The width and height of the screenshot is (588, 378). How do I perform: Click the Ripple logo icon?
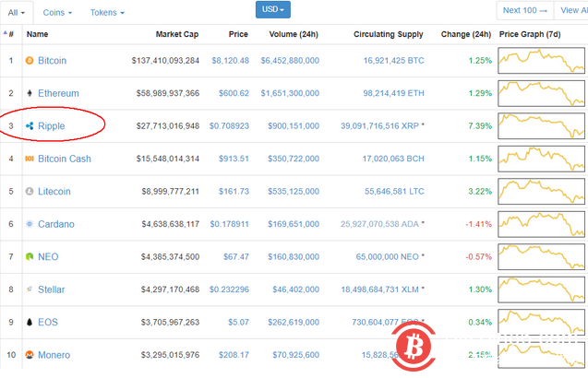(30, 125)
